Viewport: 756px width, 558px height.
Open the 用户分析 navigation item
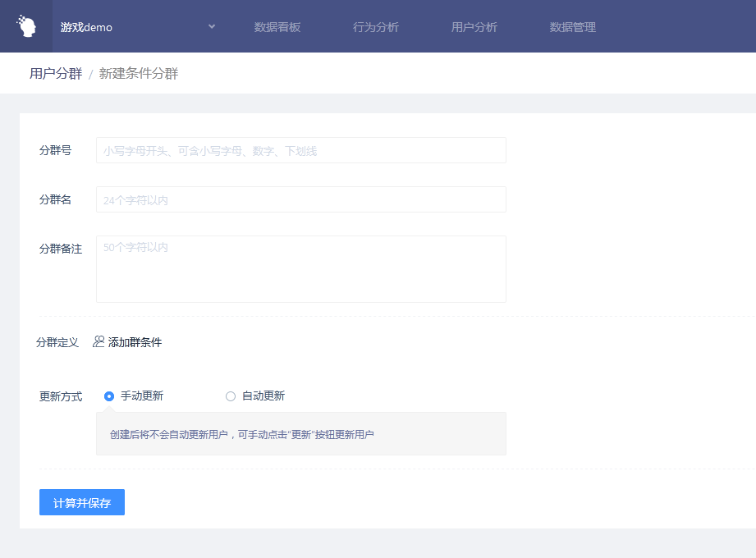tap(474, 27)
